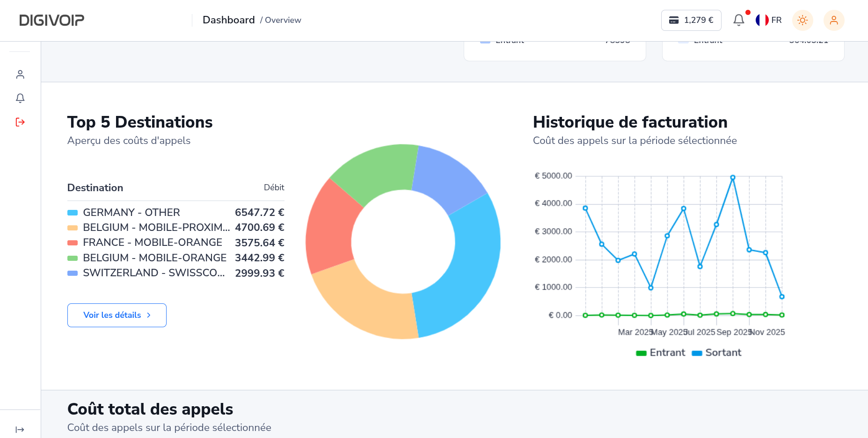The height and width of the screenshot is (438, 868).
Task: Open the sidebar notifications bell icon
Action: (20, 98)
